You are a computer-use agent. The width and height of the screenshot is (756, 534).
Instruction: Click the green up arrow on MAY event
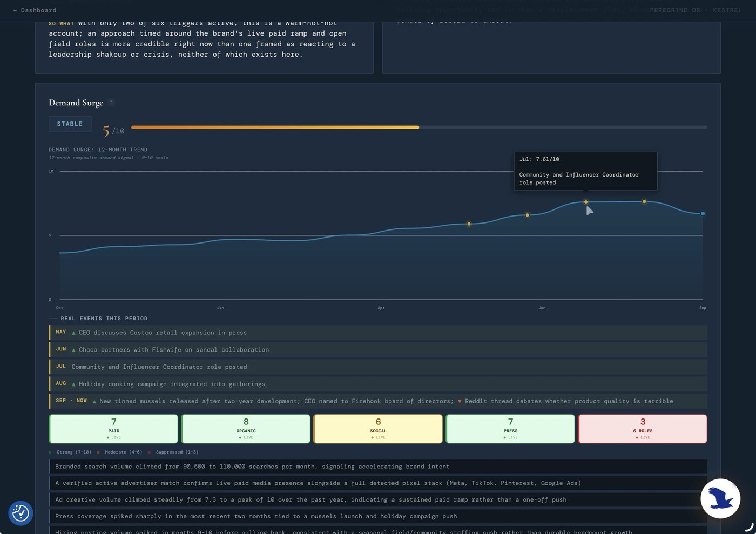[x=74, y=333]
